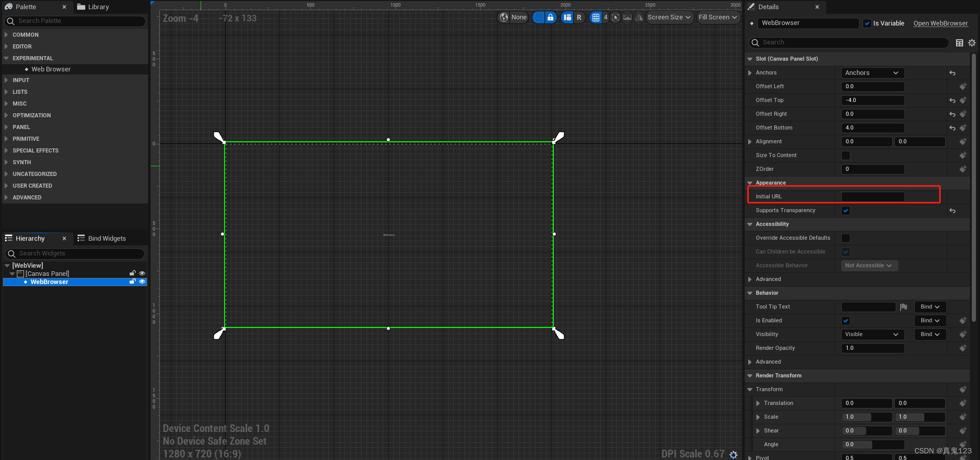The width and height of the screenshot is (980, 460).
Task: Add keyframe for Visibility property
Action: [963, 335]
